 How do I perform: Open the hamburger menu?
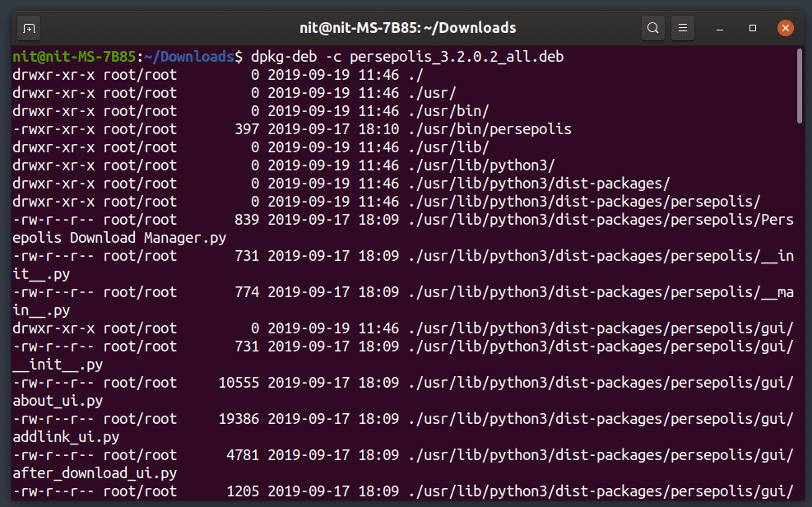tap(684, 28)
